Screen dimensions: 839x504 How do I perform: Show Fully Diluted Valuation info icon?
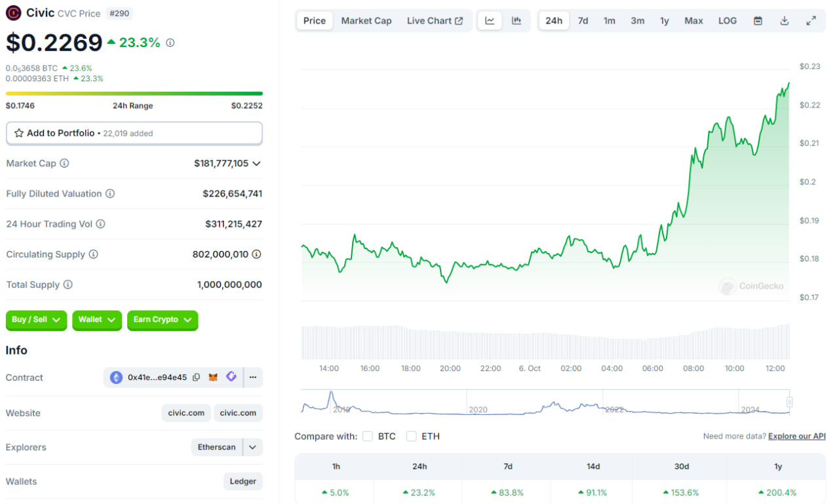pos(110,193)
